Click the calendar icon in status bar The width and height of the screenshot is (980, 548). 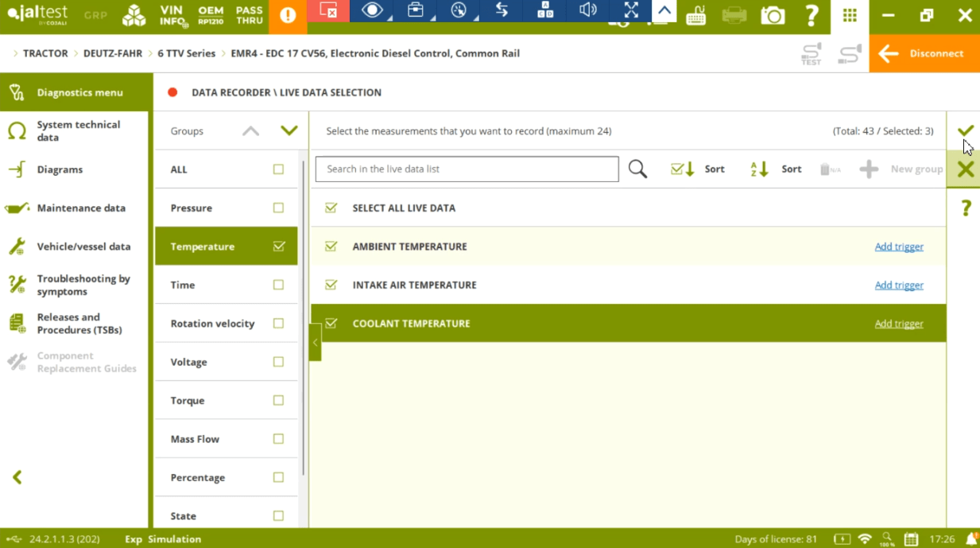(x=911, y=539)
